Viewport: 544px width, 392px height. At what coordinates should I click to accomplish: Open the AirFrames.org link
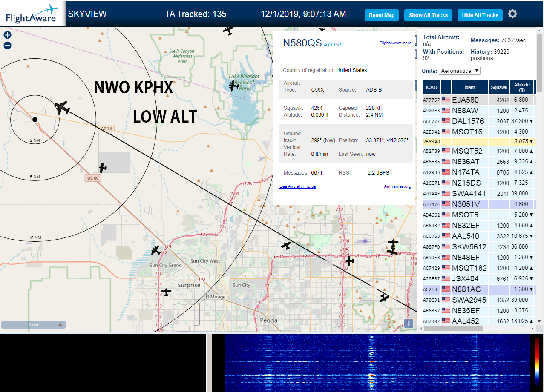(397, 186)
